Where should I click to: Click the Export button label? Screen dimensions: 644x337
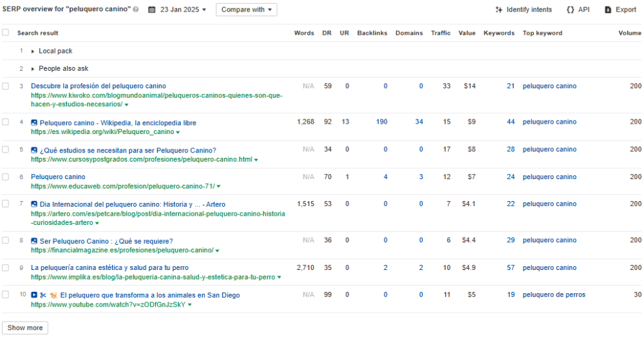pos(626,10)
